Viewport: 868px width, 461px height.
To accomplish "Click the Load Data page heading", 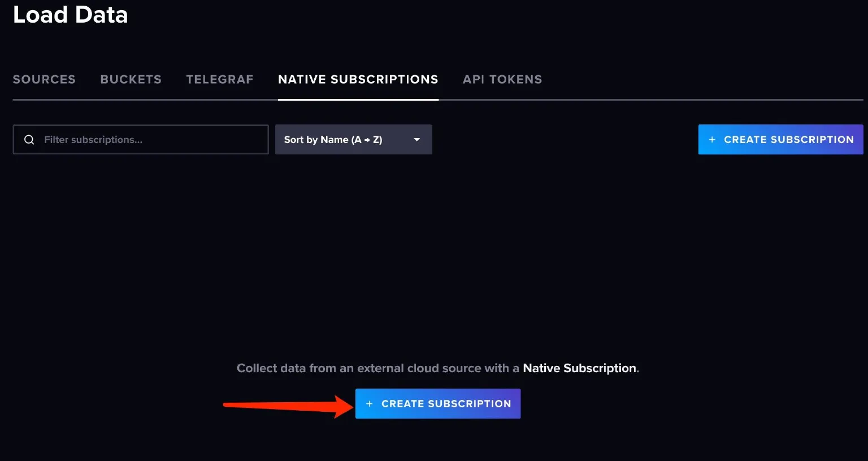I will (x=70, y=15).
